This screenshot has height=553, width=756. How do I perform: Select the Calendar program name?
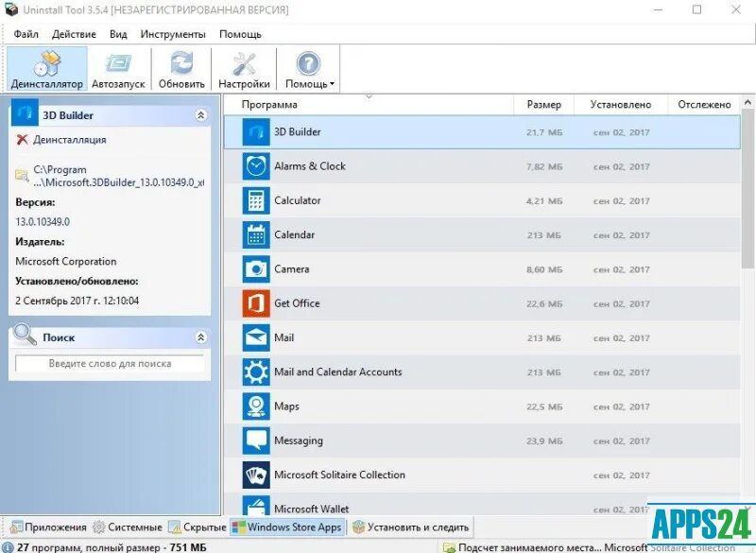294,234
